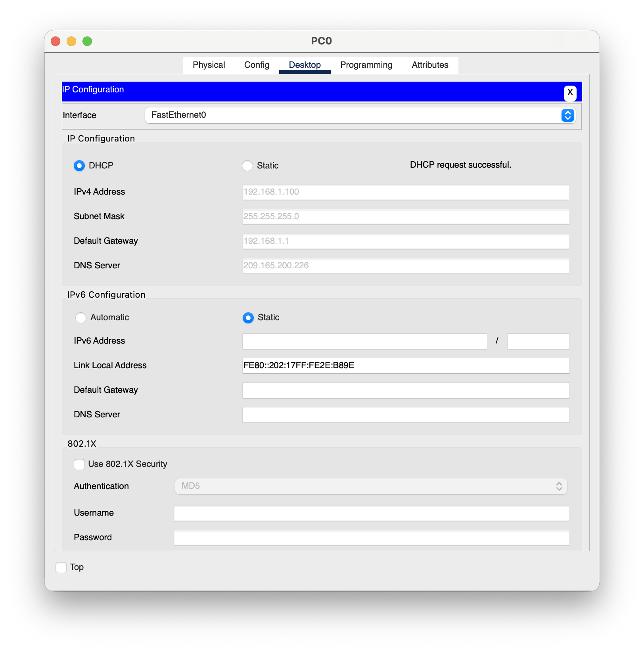Tick the Top checkbox

(61, 568)
